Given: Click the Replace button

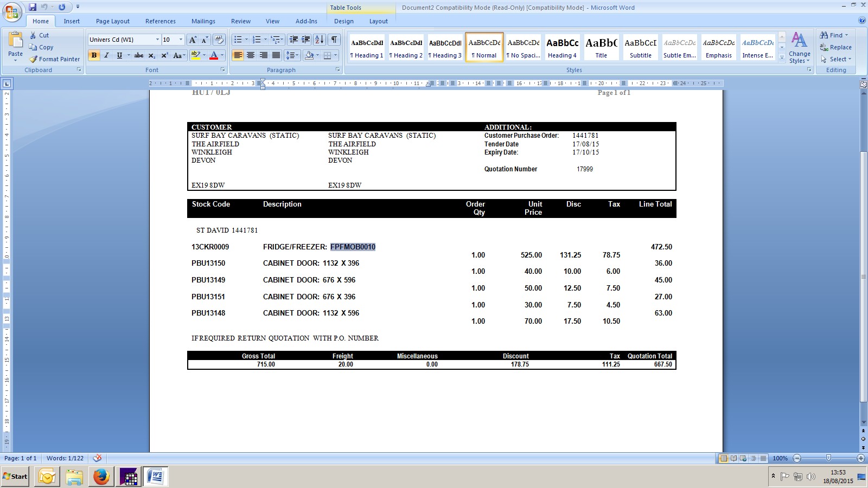Looking at the screenshot, I should click(835, 47).
